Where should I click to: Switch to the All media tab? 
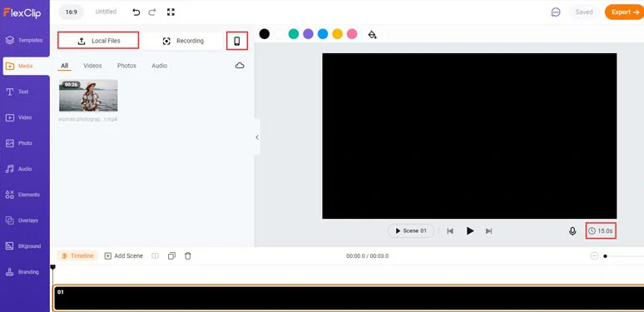(64, 66)
